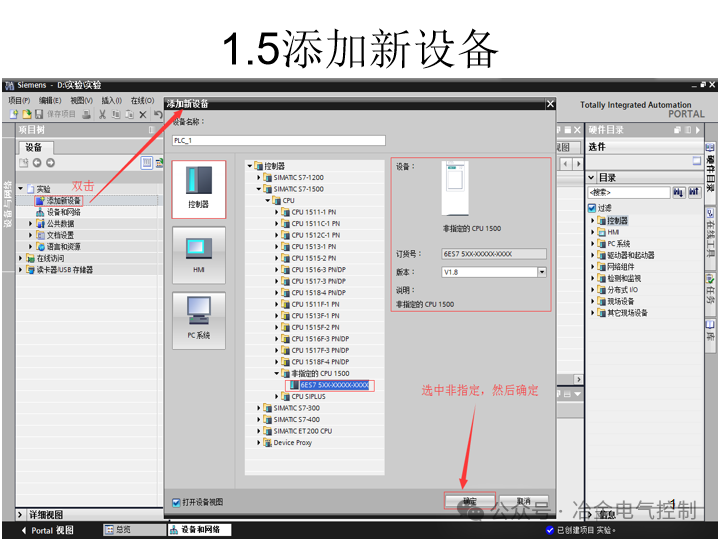Switch to 设备和网络 tab in bottom bar
The image size is (720, 540).
pos(200,530)
